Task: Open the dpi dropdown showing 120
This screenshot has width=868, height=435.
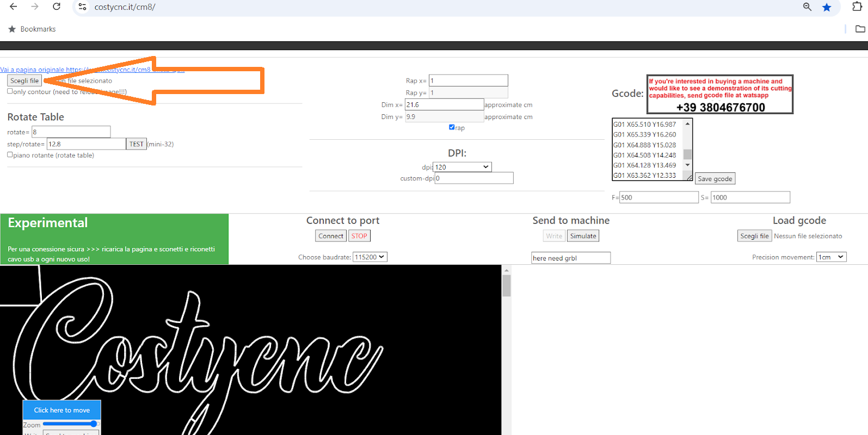Action: 463,167
